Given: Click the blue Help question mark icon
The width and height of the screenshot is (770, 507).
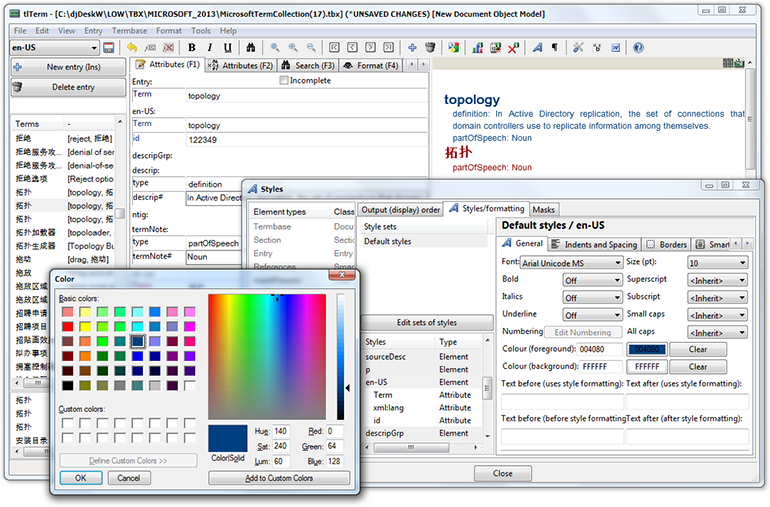Looking at the screenshot, I should click(x=638, y=47).
